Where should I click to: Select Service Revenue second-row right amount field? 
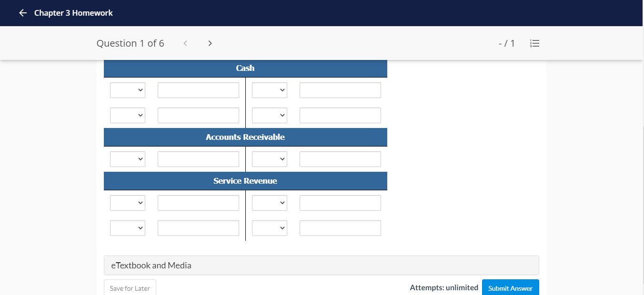click(340, 228)
